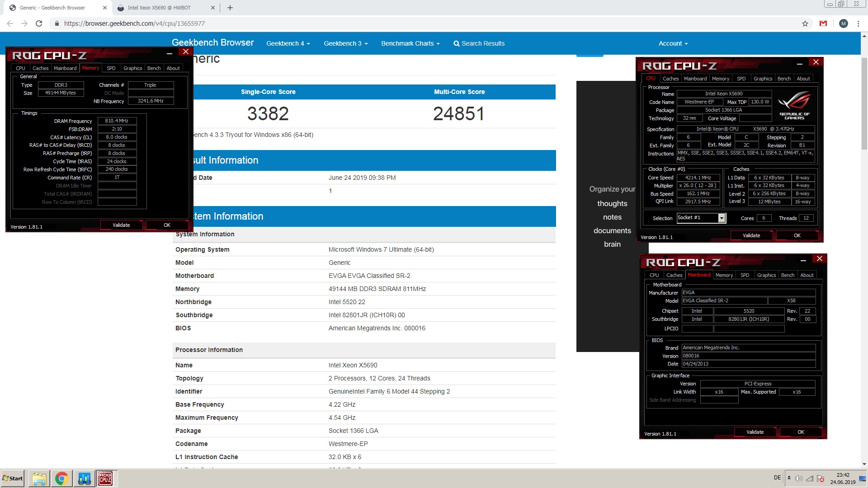The image size is (868, 488).
Task: Open the Chrome three-dot menu
Action: pyautogui.click(x=858, y=23)
